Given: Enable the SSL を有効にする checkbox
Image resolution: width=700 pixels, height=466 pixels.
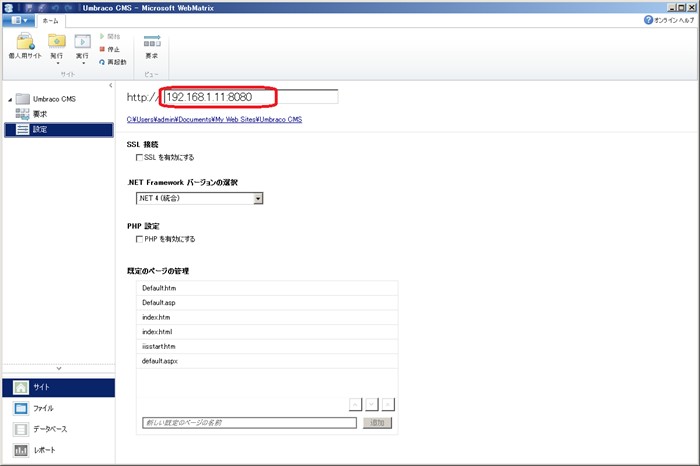Looking at the screenshot, I should 139,158.
